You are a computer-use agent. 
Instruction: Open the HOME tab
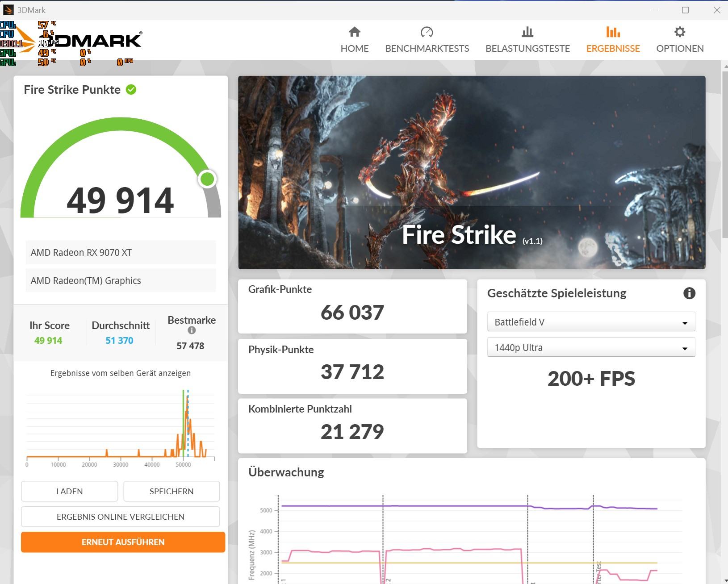(x=355, y=40)
